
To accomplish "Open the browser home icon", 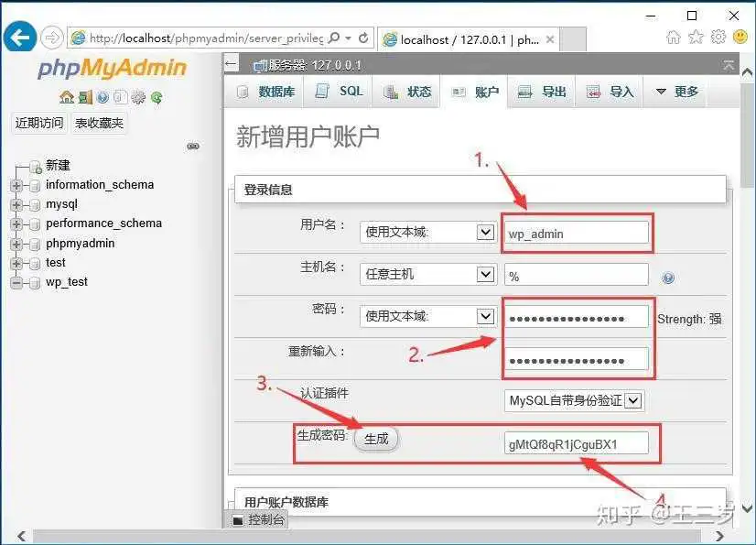I will 673,37.
